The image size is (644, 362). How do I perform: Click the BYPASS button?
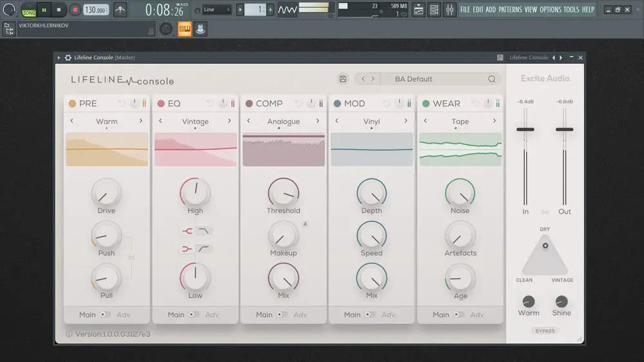pyautogui.click(x=545, y=331)
